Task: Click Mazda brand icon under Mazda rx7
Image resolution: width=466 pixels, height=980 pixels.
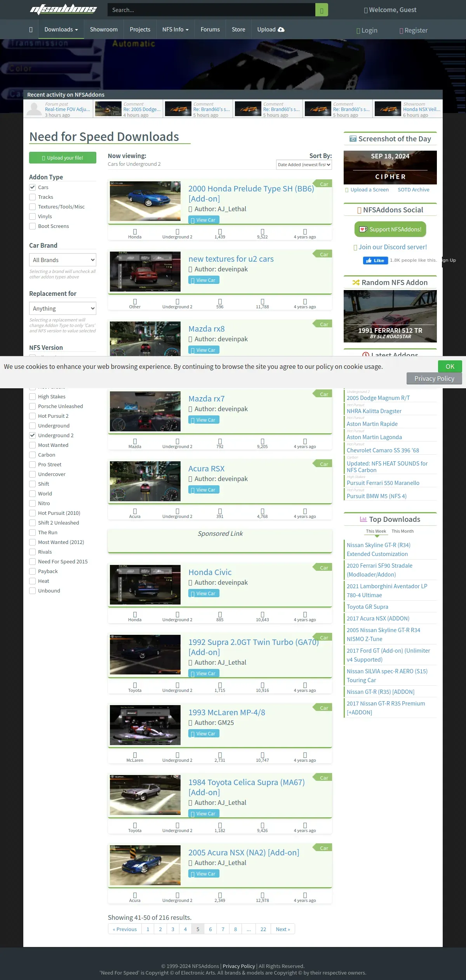Action: click(135, 441)
